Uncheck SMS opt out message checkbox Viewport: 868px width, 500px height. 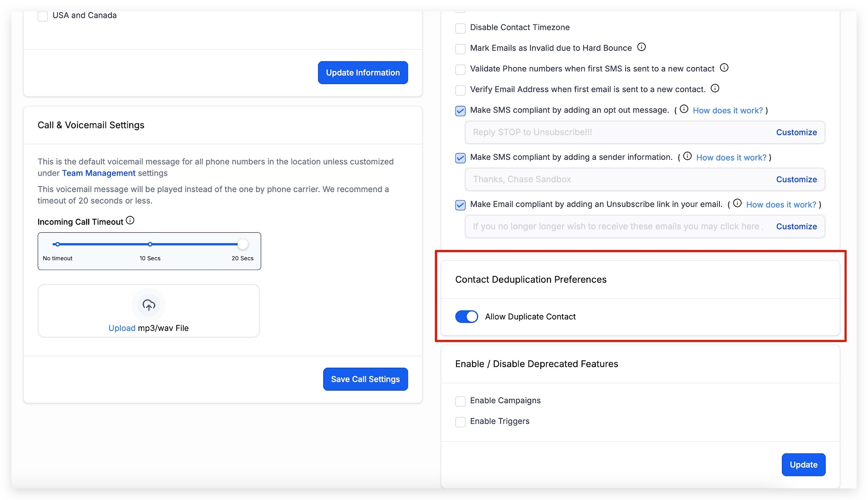pos(460,111)
